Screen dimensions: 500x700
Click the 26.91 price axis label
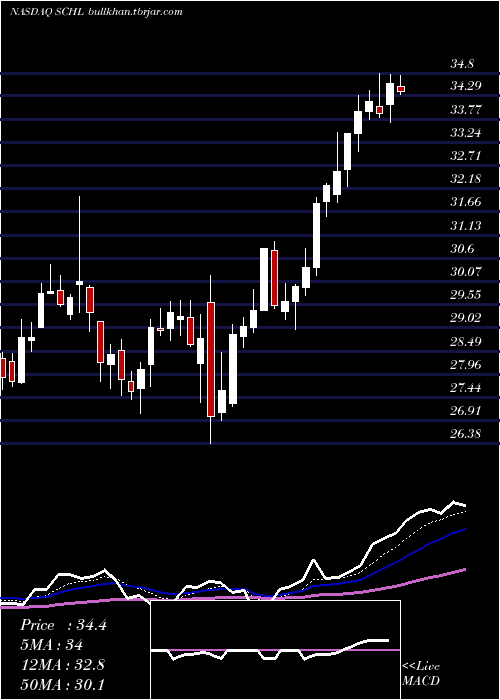tap(466, 411)
